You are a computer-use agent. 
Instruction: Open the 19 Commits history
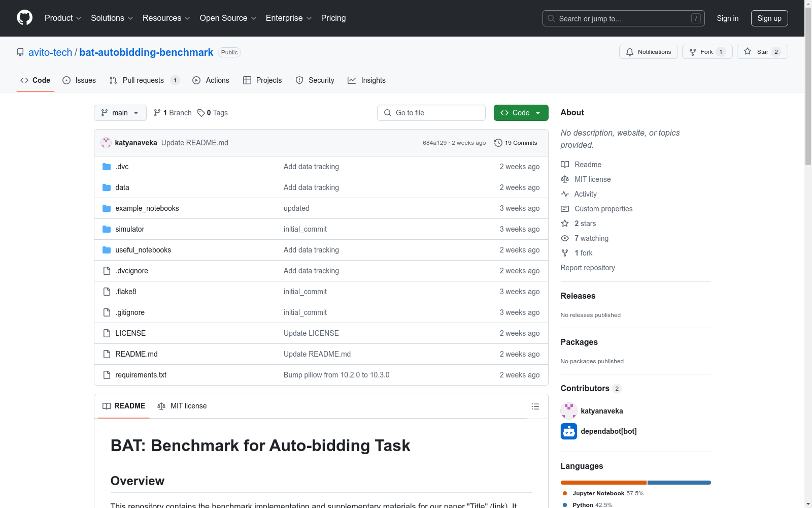tap(516, 143)
